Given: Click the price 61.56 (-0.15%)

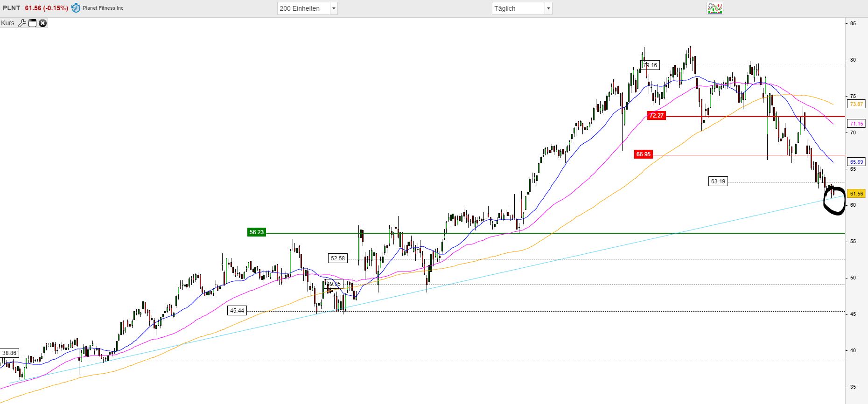Looking at the screenshot, I should tap(46, 8).
